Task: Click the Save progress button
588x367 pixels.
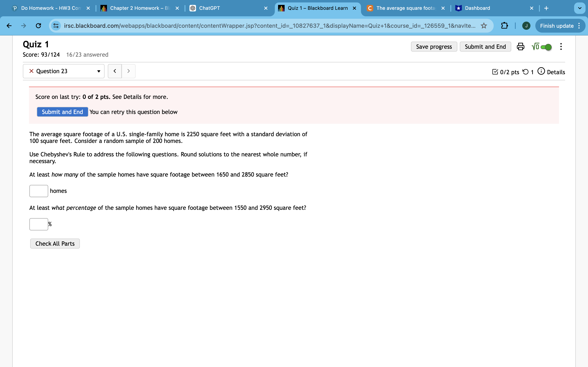Action: point(434,47)
